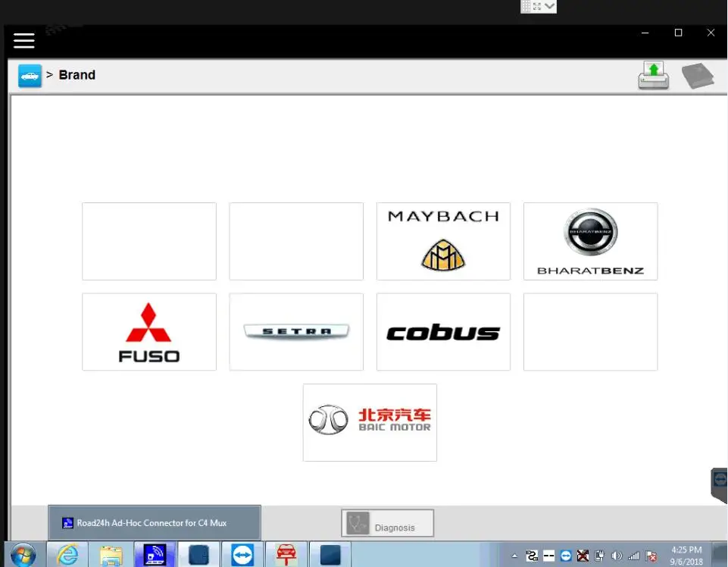Select the BharatBenz brand tile

(590, 241)
